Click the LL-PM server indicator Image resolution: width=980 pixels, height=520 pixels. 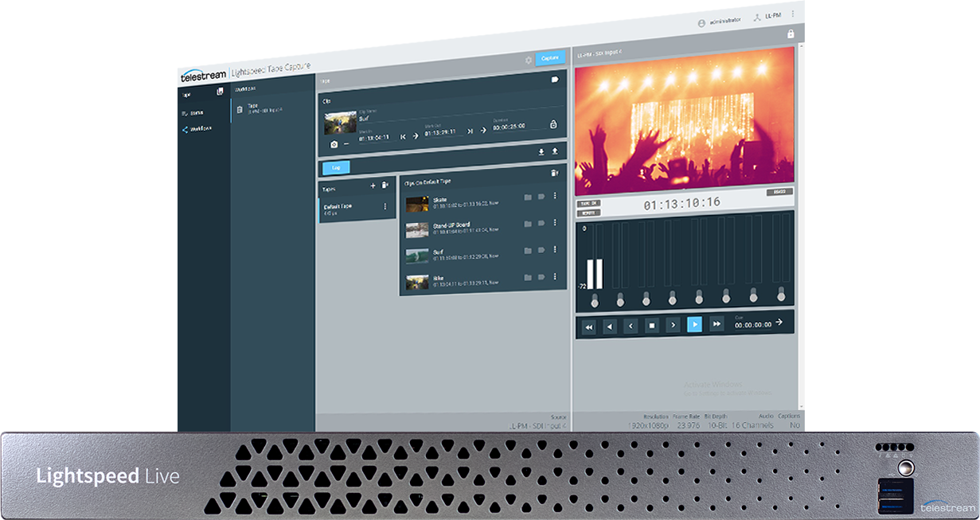click(767, 14)
